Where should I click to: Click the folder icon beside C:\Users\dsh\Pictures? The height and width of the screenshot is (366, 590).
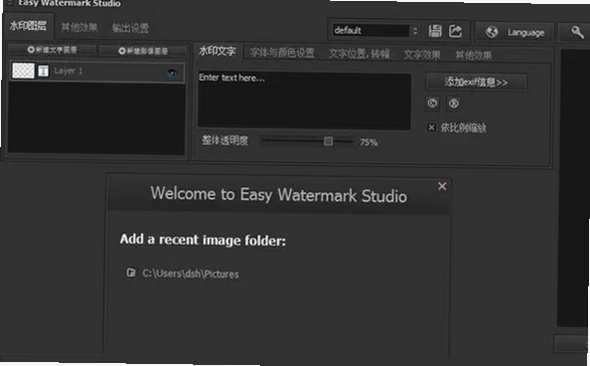pyautogui.click(x=131, y=272)
